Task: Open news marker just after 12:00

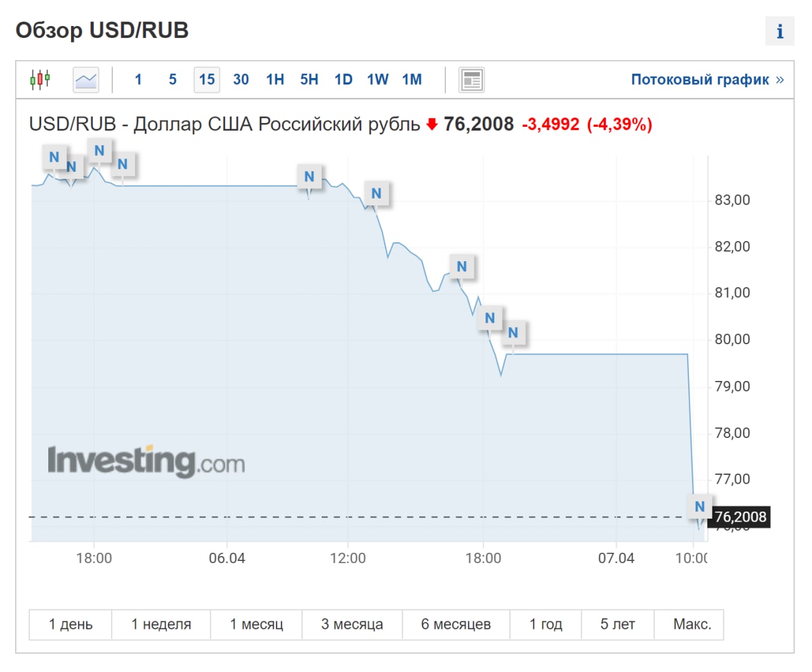Action: 376,193
